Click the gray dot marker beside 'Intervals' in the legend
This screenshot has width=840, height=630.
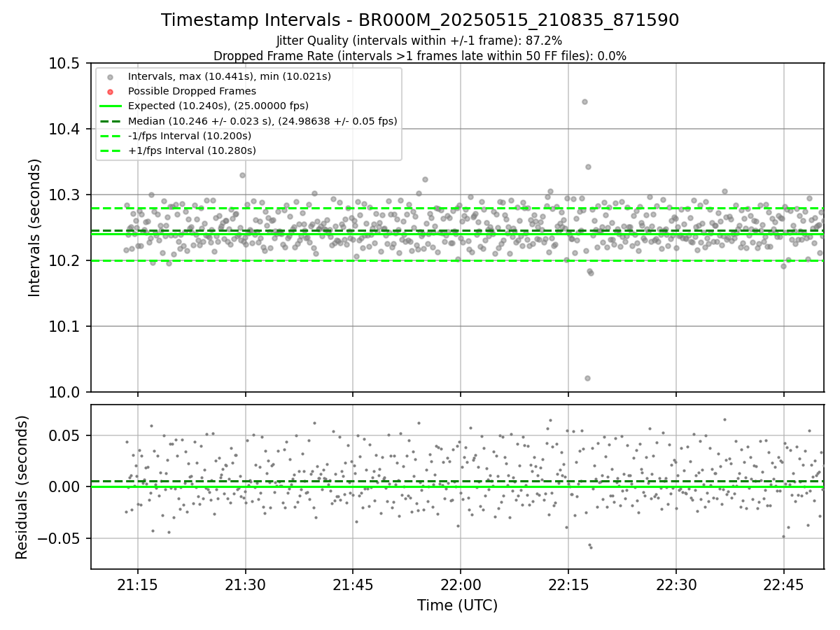111,76
